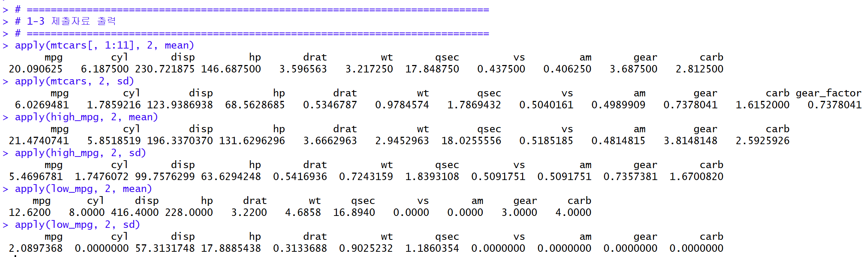Select the command apply(low_mpg, 2, mean)

83,189
